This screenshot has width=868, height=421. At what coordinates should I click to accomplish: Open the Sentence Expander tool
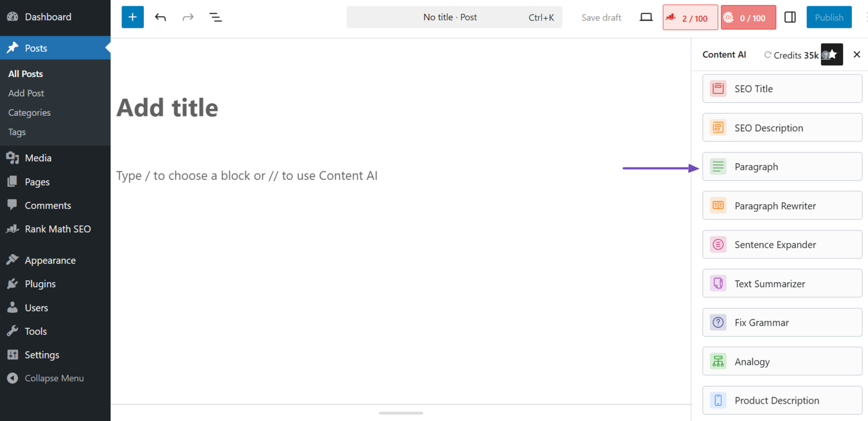click(x=782, y=244)
